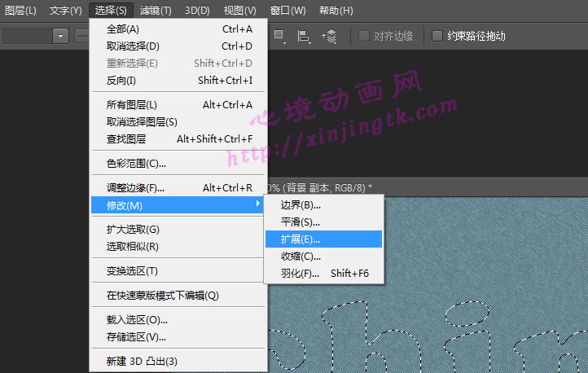Screen dimensions: 588x373
Task: Click 变换选区(T) menu entry
Action: [x=132, y=270]
